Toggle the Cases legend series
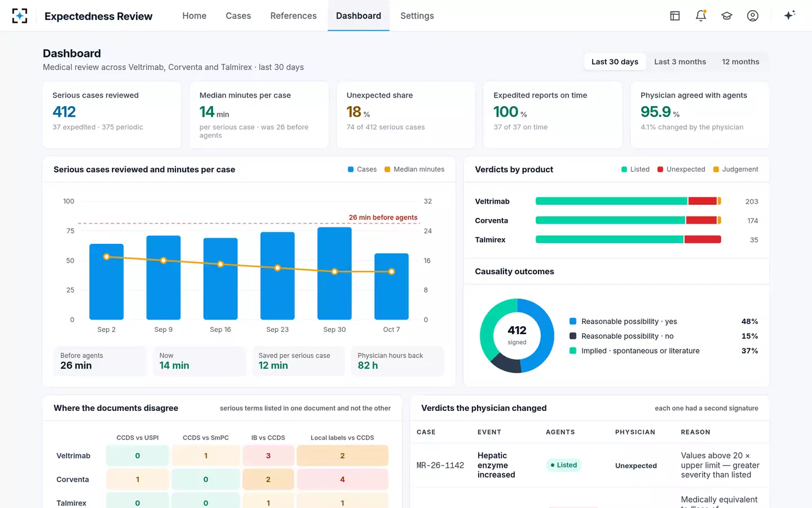The width and height of the screenshot is (812, 508). (362, 169)
